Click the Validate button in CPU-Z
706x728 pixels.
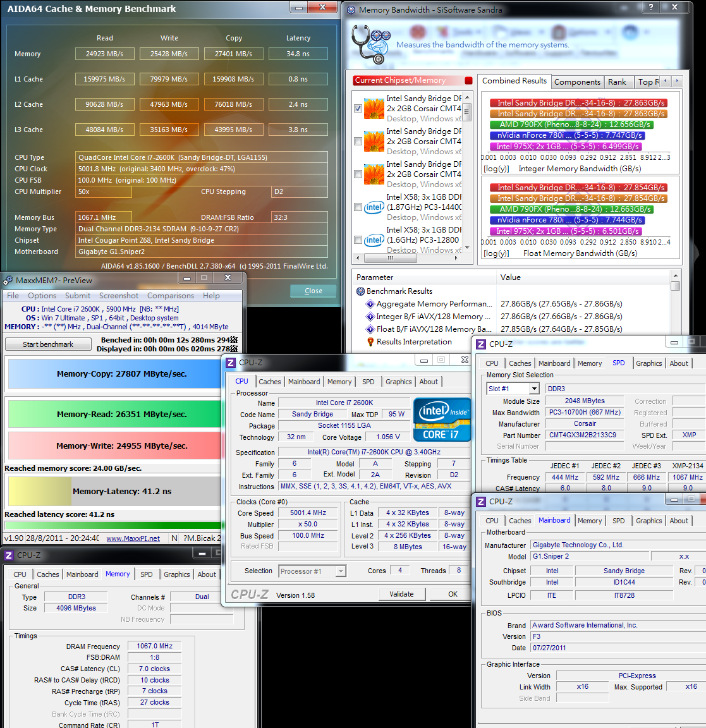[x=401, y=594]
